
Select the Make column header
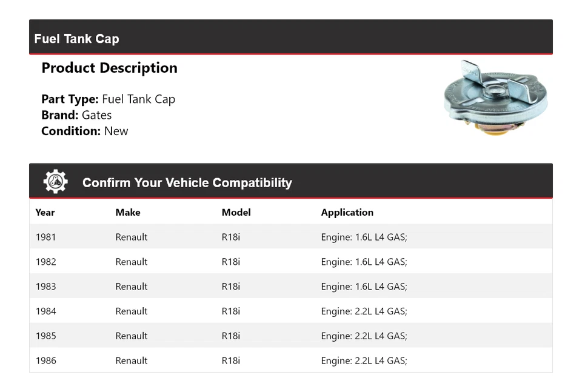(128, 212)
